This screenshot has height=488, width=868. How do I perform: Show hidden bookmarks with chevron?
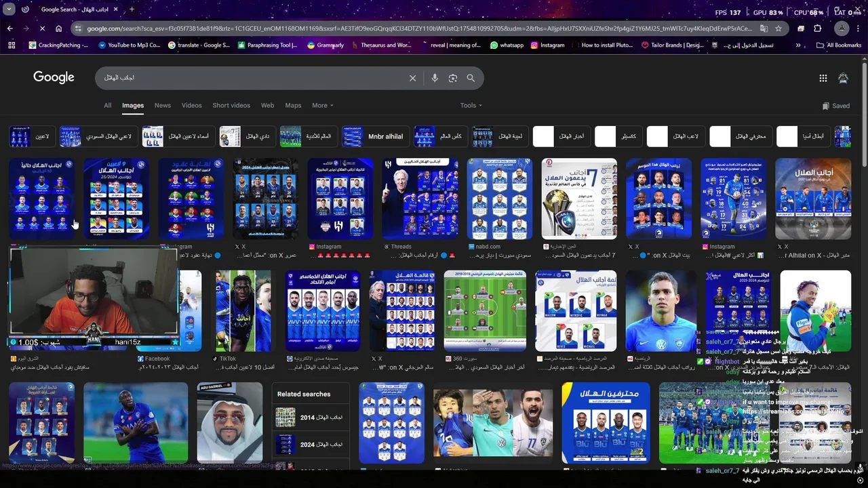(x=798, y=45)
